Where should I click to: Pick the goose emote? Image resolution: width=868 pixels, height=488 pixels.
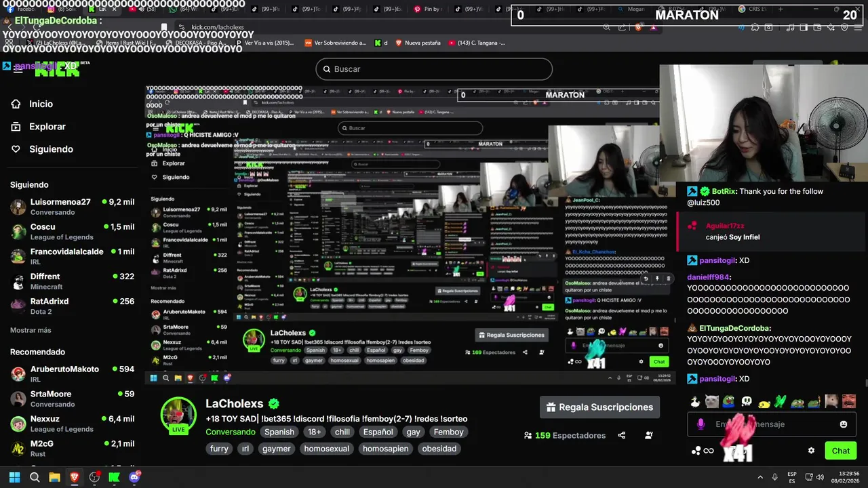[x=695, y=401]
